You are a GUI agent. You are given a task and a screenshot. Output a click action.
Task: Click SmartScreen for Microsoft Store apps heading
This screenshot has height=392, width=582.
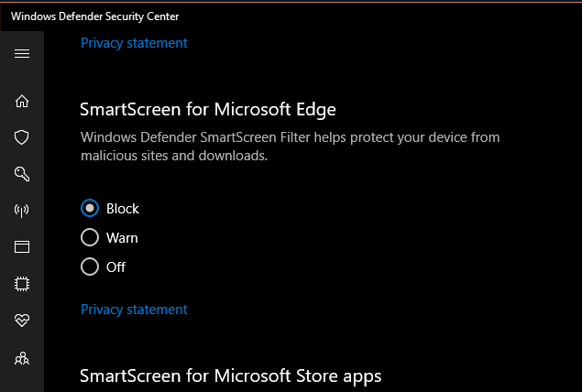click(230, 376)
